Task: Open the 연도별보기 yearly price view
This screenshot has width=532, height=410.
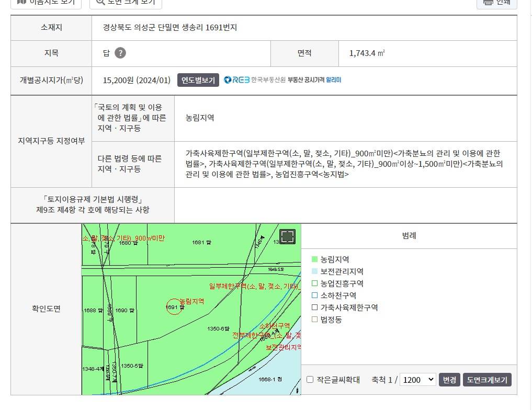Action: (x=198, y=80)
